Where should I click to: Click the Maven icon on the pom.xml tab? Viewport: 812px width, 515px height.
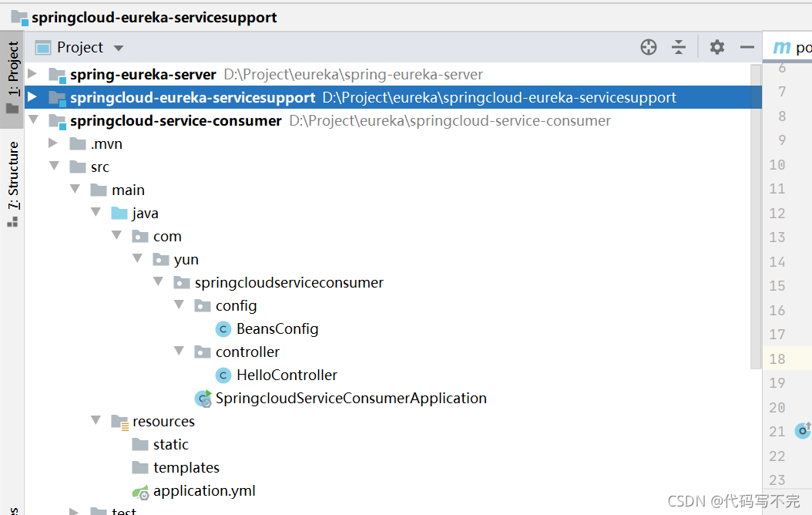[x=782, y=47]
